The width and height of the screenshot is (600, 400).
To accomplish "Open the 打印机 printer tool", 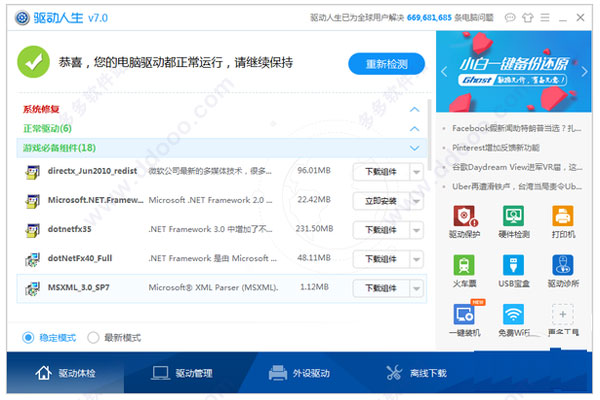I will point(562,216).
